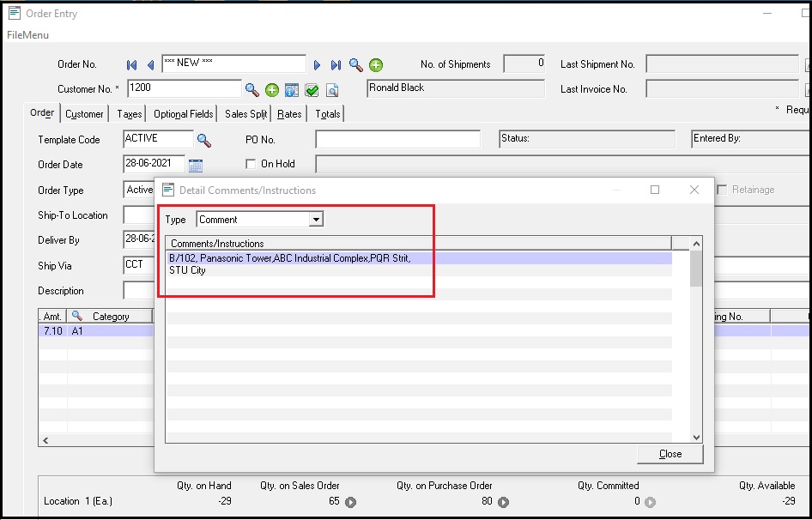Maximize the Detail Comments dialog
Screen dimensions: 812x520
[x=655, y=190]
